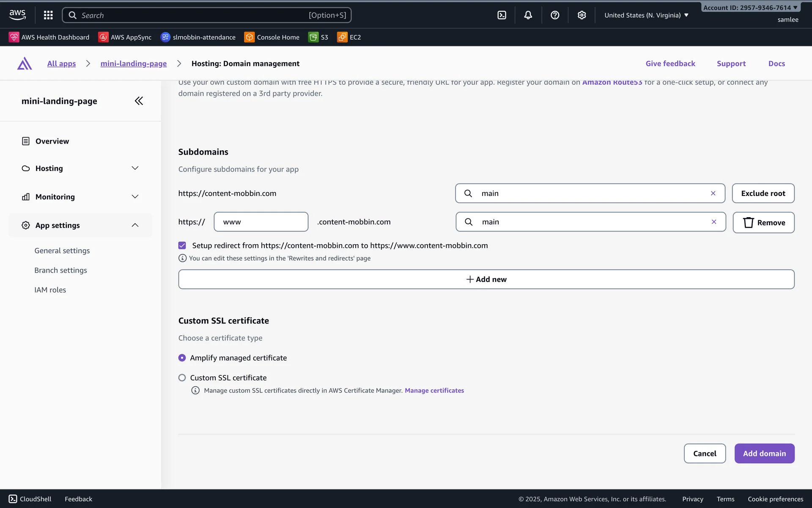Open the Manage certificates link

pos(434,390)
